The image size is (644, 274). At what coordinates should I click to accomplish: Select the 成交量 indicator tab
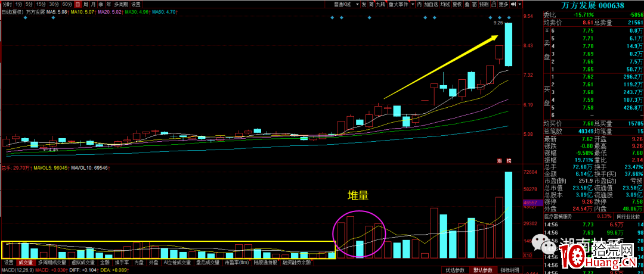pyautogui.click(x=26, y=262)
